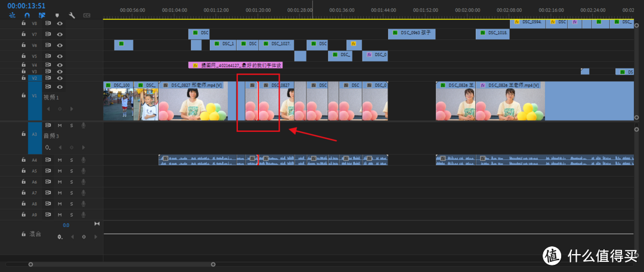Toggle sync lock on track V5
This screenshot has width=644, height=272.
[48, 56]
